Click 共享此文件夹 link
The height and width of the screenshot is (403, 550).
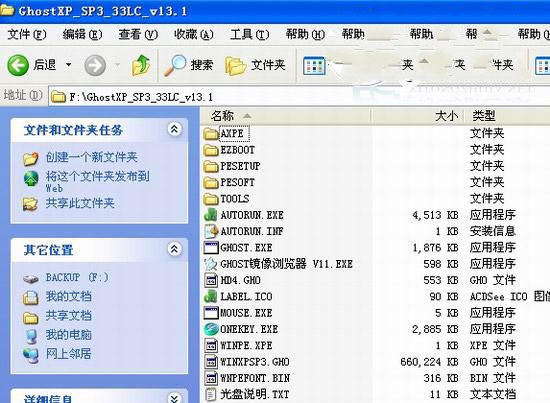point(80,203)
